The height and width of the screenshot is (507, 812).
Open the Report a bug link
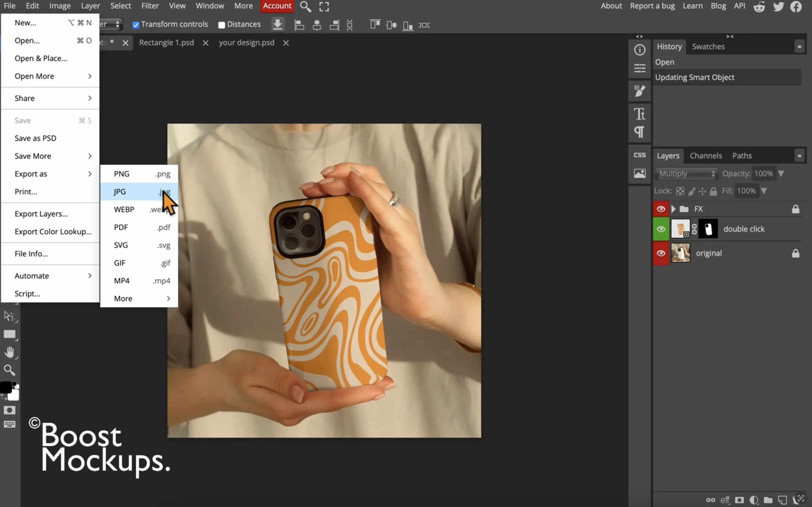coord(652,6)
